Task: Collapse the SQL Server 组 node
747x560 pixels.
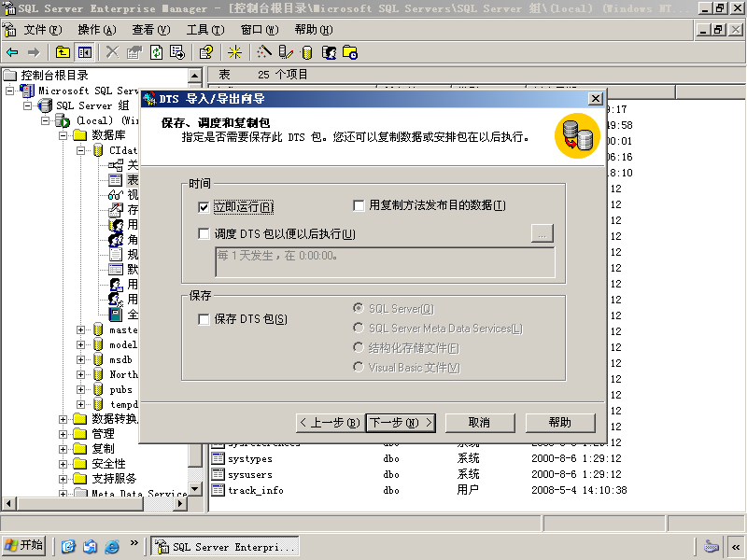Action: tap(28, 105)
